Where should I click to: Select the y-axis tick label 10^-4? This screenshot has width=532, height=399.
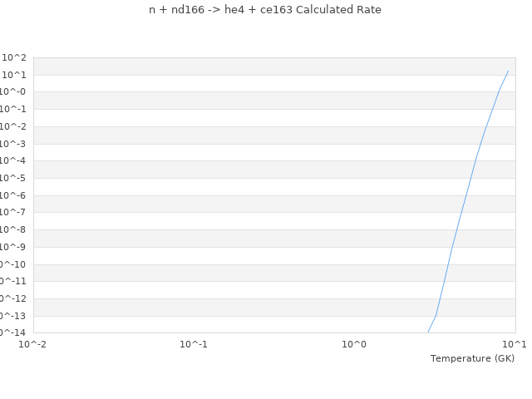12,161
